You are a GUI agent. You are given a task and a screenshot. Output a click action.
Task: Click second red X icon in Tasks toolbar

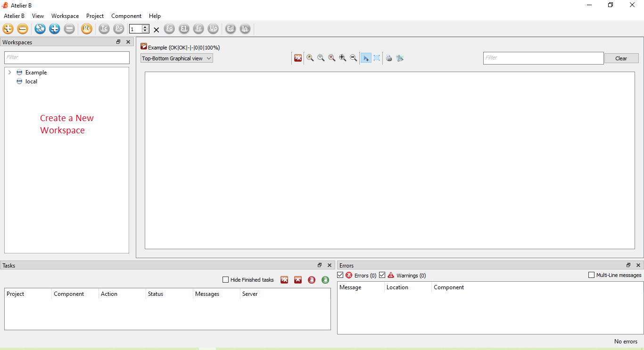(298, 280)
